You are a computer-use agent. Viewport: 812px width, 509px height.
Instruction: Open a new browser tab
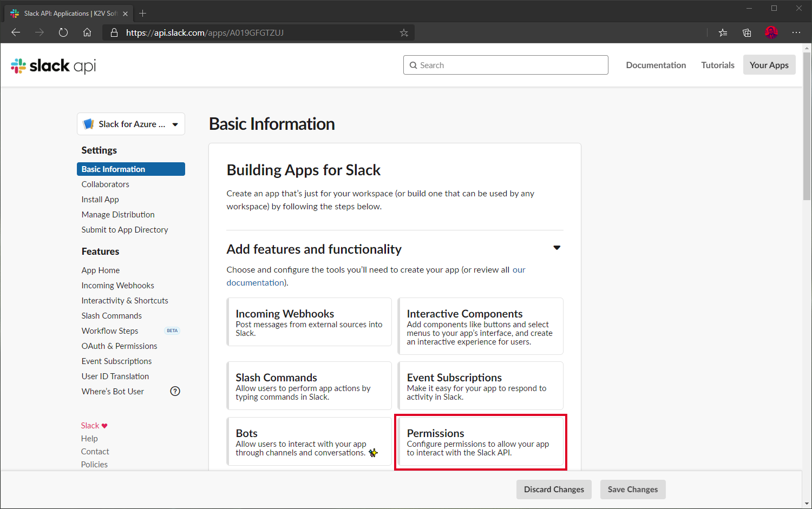click(143, 14)
